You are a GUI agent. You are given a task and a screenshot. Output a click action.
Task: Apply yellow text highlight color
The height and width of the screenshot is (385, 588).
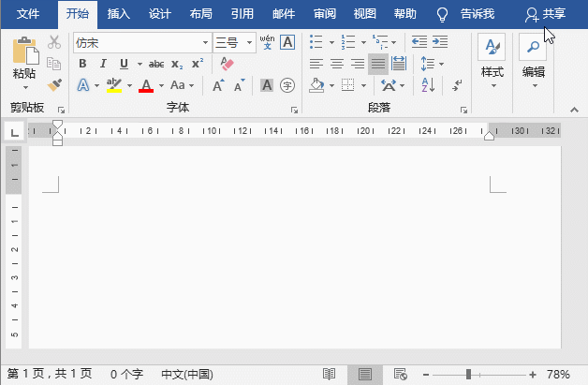[x=114, y=85]
